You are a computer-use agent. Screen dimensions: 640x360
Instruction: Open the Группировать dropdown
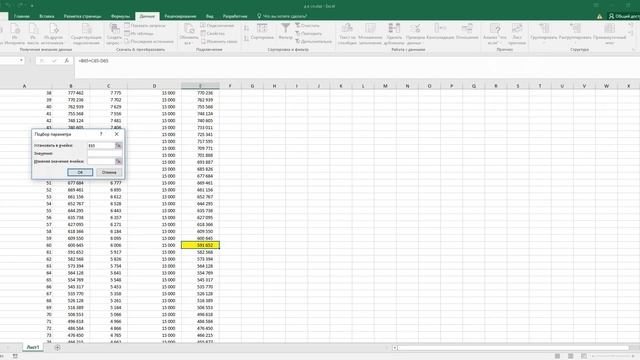coord(544,33)
